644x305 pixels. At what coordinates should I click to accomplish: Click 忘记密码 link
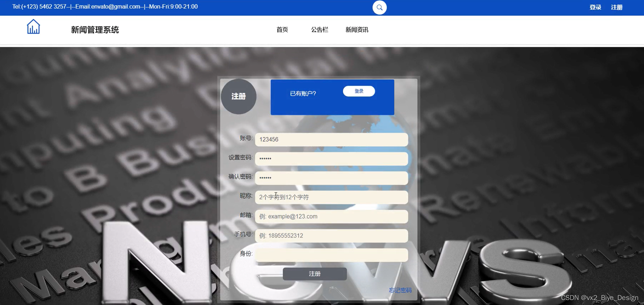click(400, 290)
